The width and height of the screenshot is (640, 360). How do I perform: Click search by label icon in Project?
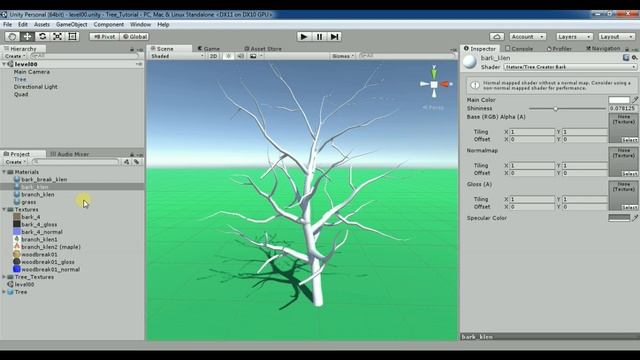[x=136, y=162]
